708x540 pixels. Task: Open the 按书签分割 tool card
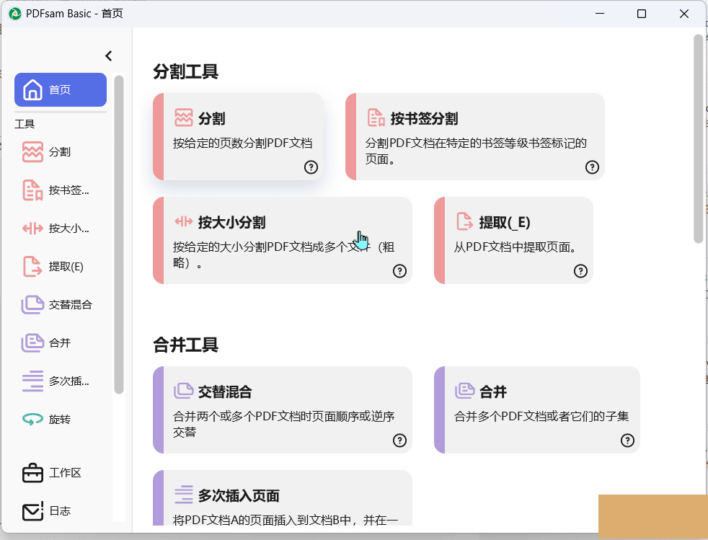(475, 137)
